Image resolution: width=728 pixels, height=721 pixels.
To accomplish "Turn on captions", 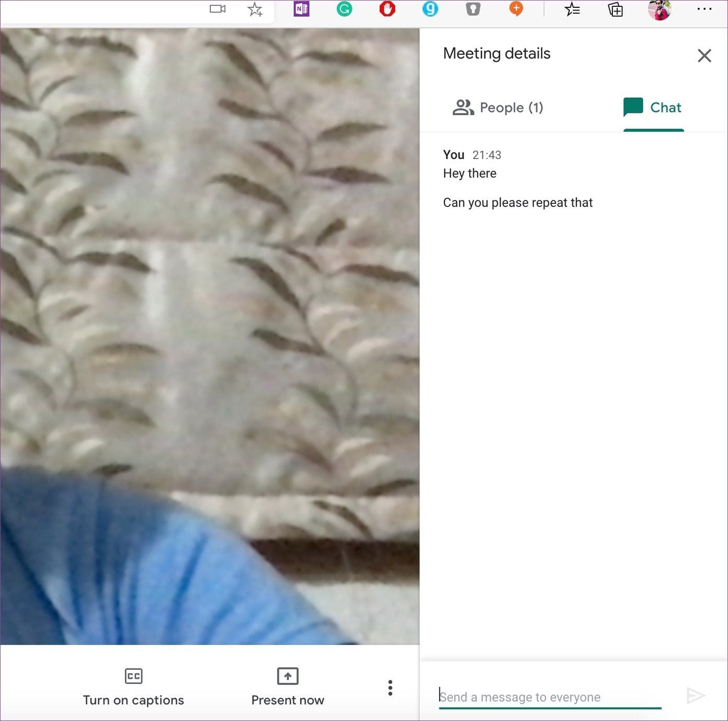I will tap(133, 687).
